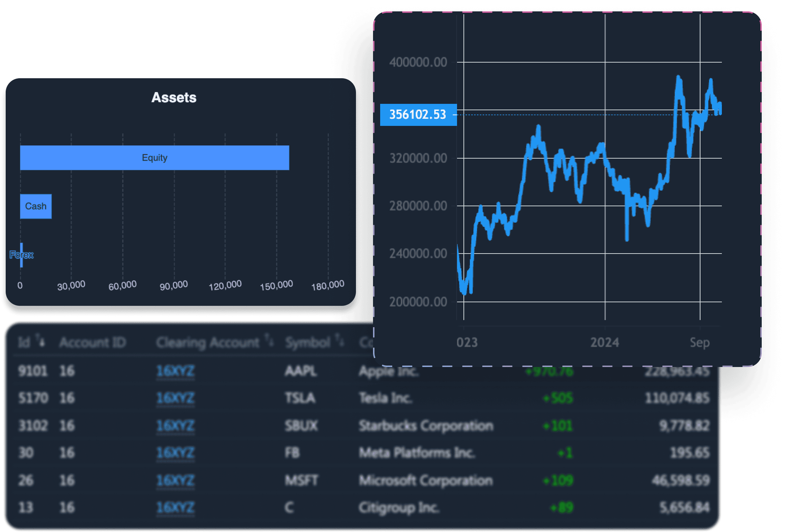
Task: Click the Sep time axis label
Action: [x=700, y=342]
